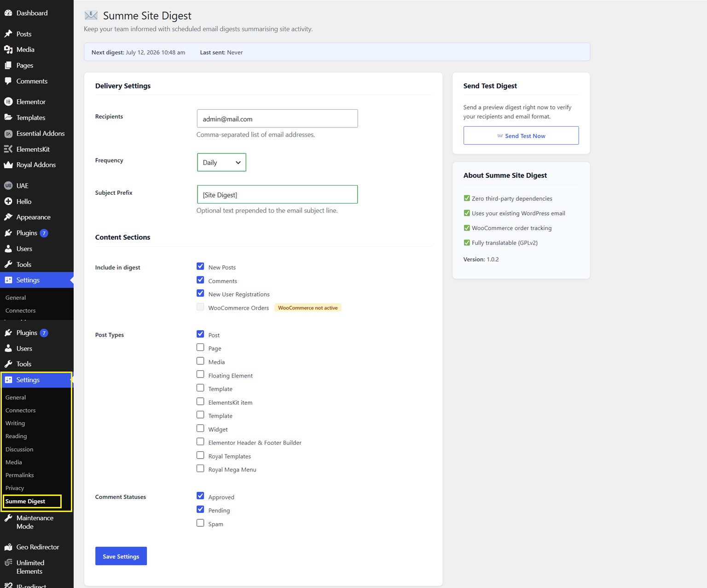Image resolution: width=707 pixels, height=588 pixels.
Task: Click the Media library icon
Action: [x=8, y=49]
